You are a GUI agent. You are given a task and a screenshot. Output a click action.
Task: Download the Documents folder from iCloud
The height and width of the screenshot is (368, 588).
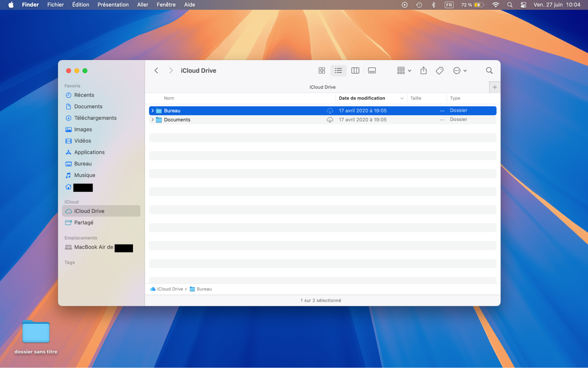pyautogui.click(x=330, y=120)
